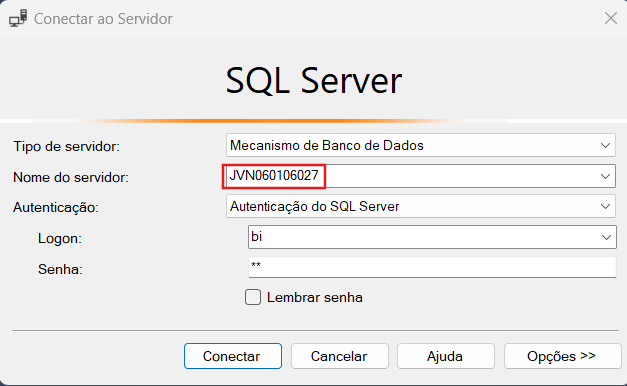The height and width of the screenshot is (386, 627).
Task: Click the Senha label
Action: coord(60,269)
